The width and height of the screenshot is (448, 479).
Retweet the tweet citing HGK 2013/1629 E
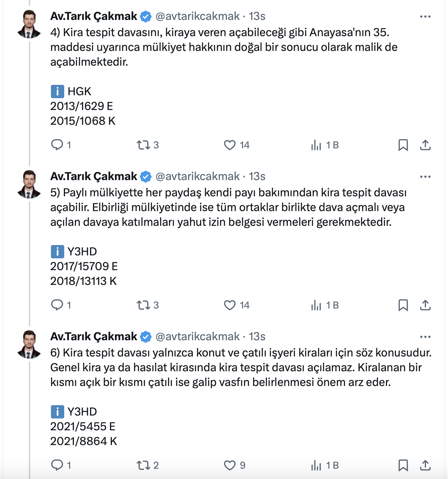click(x=143, y=145)
